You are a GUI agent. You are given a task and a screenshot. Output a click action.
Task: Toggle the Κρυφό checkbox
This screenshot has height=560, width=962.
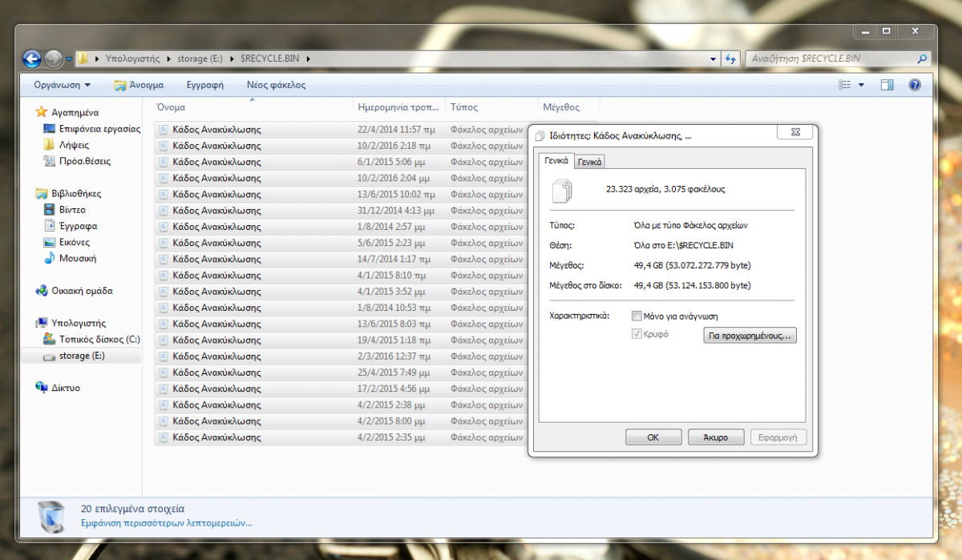point(637,334)
